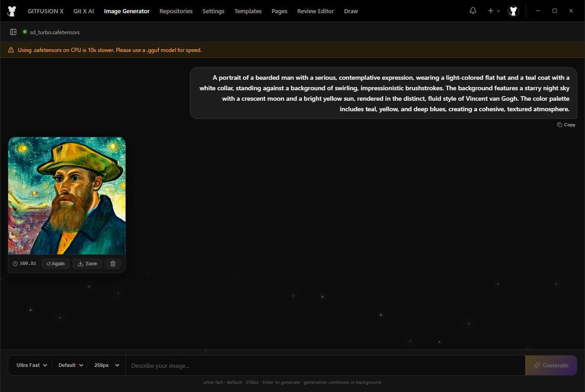Select the Image Generator tab
The image size is (585, 392).
coord(127,11)
